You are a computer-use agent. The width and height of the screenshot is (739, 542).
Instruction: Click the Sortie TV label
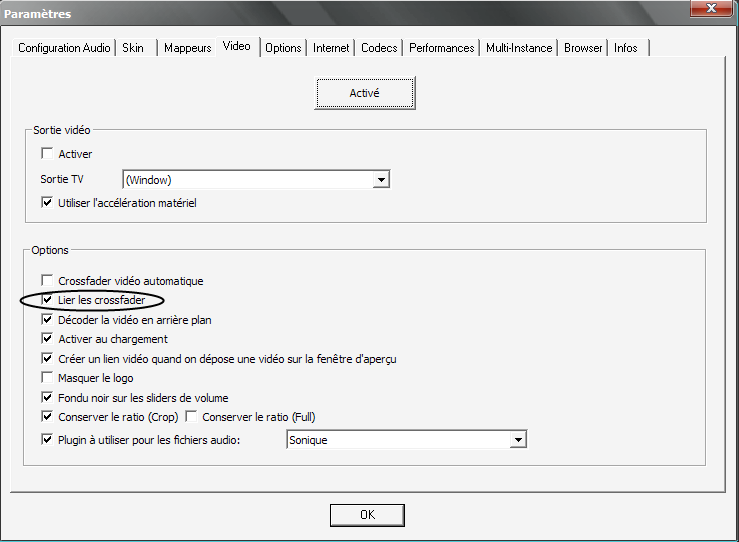pos(62,179)
